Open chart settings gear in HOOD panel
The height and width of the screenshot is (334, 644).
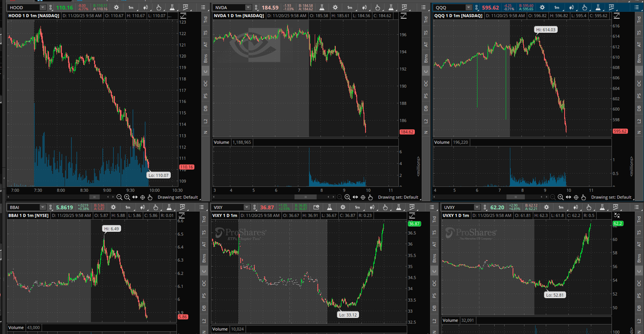click(x=116, y=8)
